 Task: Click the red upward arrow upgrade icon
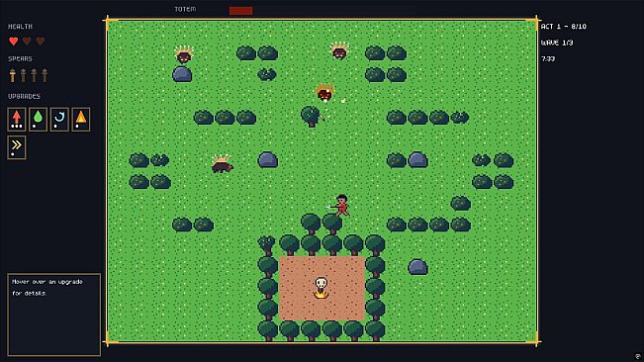click(x=17, y=120)
